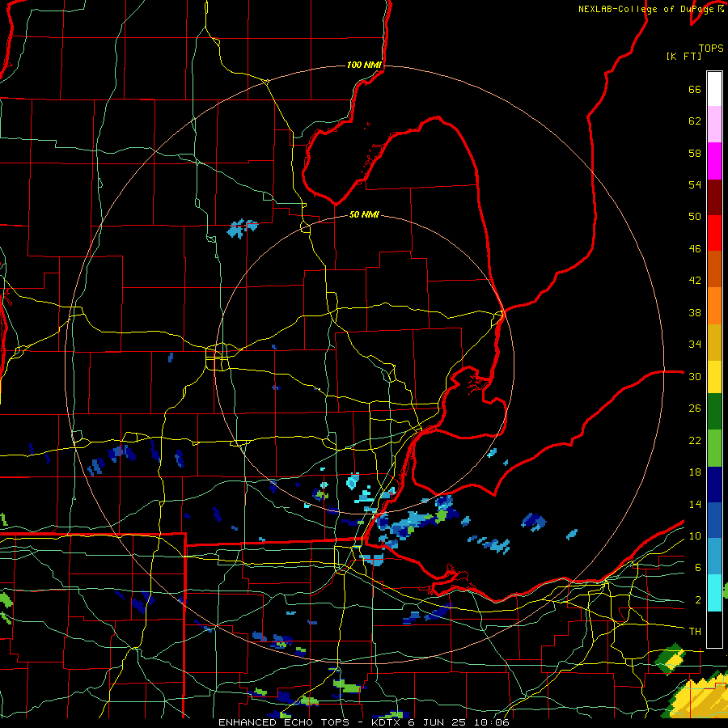Click the dark red legend swatch

tap(714, 198)
